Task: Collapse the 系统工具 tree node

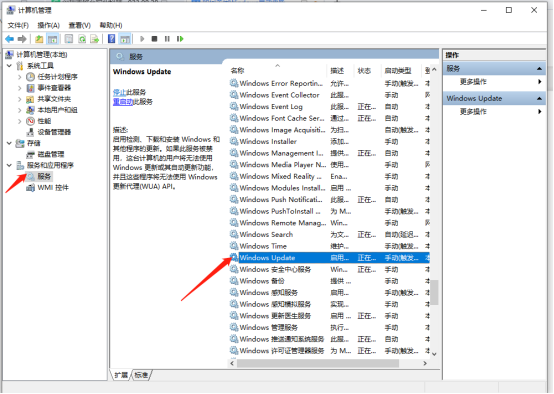Action: point(10,66)
